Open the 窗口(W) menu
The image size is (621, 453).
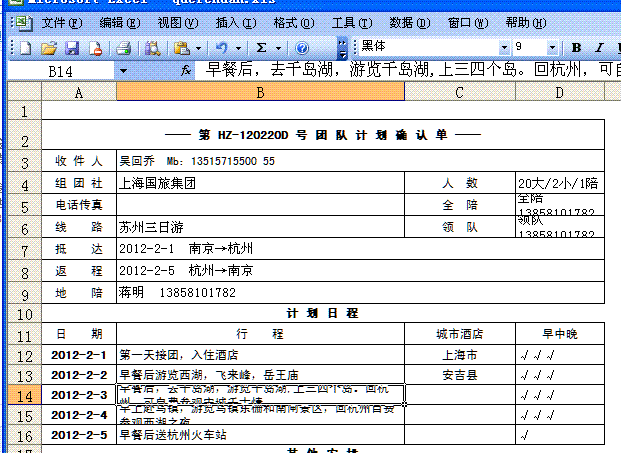(468, 23)
